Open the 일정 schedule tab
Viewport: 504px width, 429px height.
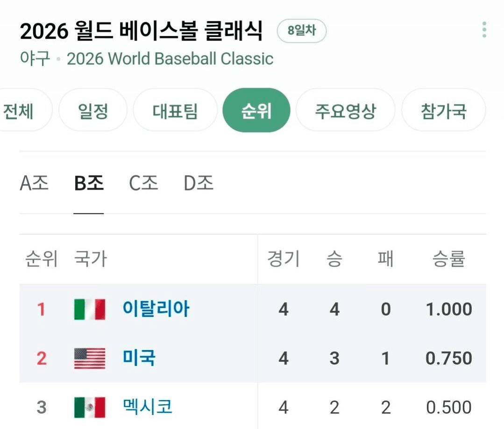click(93, 111)
